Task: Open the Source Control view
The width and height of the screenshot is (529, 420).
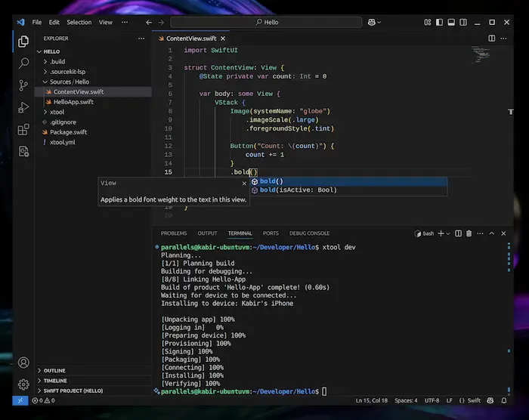Action: point(23,85)
